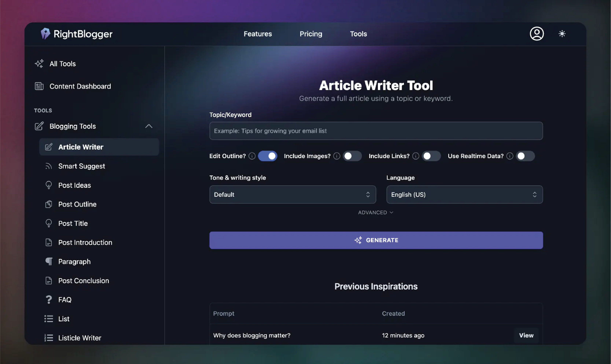The width and height of the screenshot is (611, 364).
Task: Select the All Tools sparkle icon
Action: coord(39,64)
